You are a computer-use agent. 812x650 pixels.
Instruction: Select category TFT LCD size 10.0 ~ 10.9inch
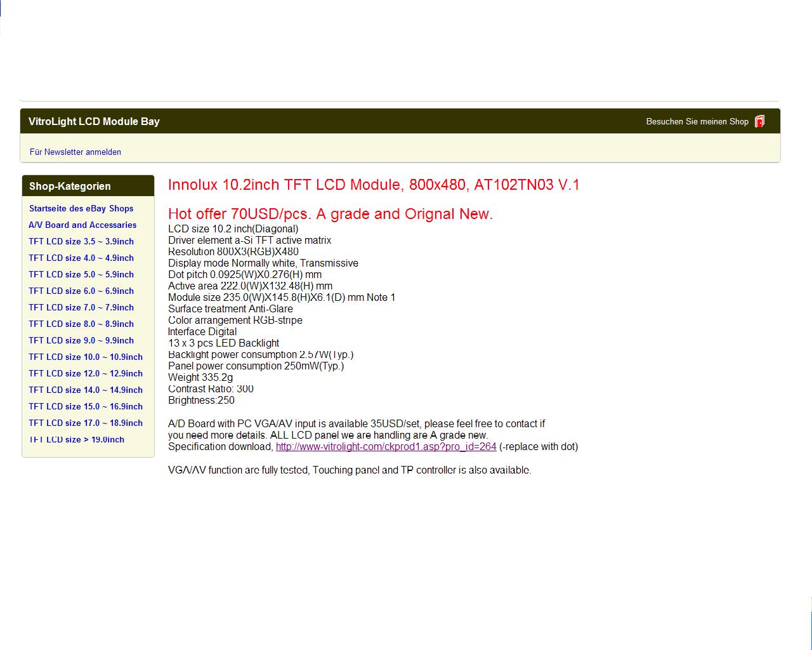tap(86, 357)
